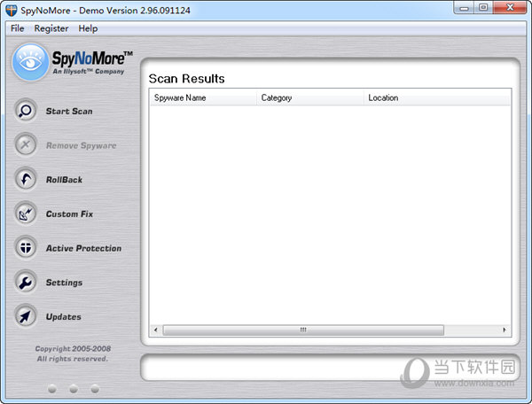Select the Active Protection label
This screenshot has height=404, width=532.
[84, 248]
